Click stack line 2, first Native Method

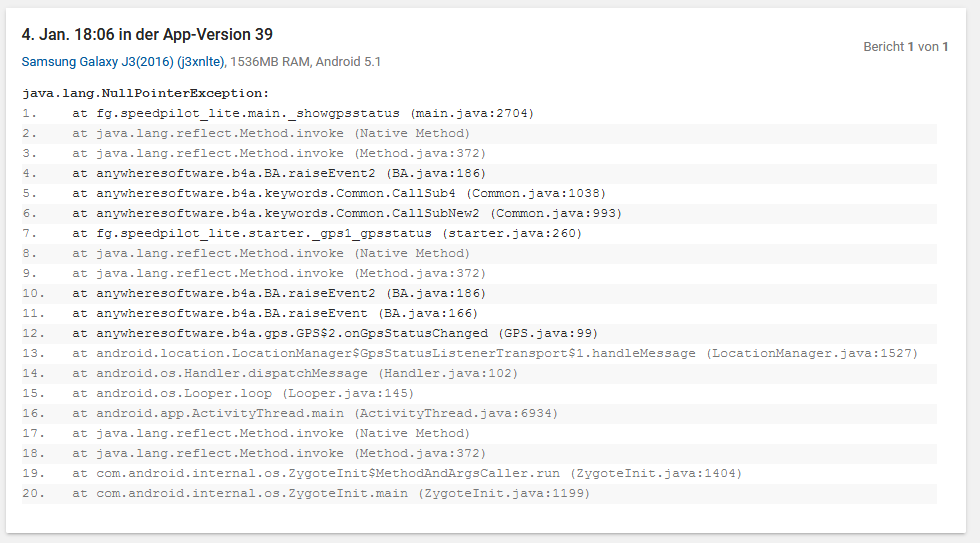coord(270,133)
